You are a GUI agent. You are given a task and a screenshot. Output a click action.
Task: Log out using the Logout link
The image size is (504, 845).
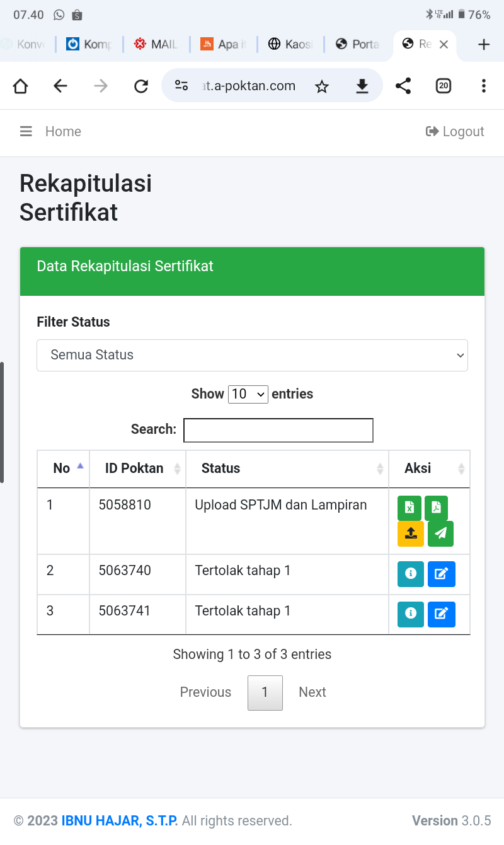click(455, 131)
